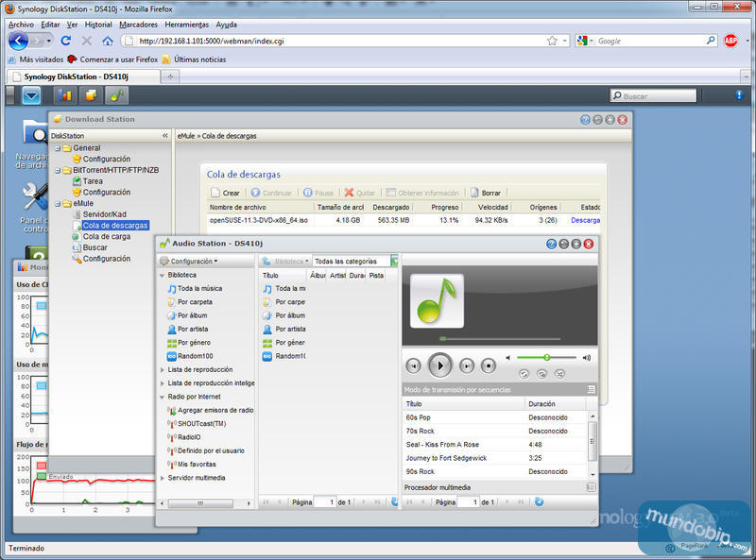Select the Synology DiskStation browser tab
This screenshot has height=560, width=756.
point(83,76)
